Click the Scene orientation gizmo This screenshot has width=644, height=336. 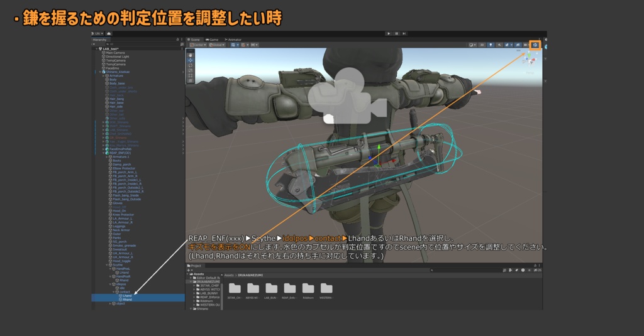[x=529, y=61]
